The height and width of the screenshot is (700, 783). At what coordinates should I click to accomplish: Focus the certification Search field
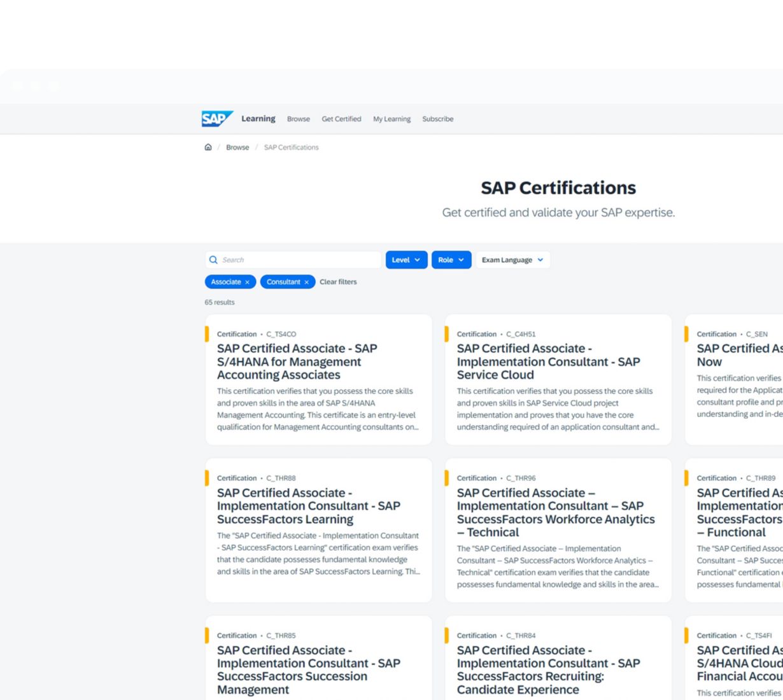point(299,260)
